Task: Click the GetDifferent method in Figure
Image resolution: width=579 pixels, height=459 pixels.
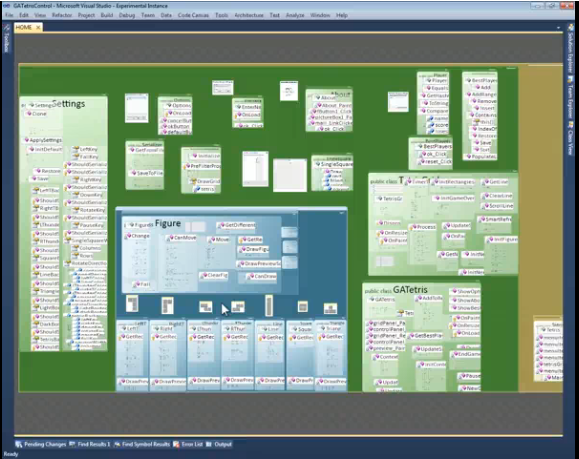Action: tap(237, 225)
